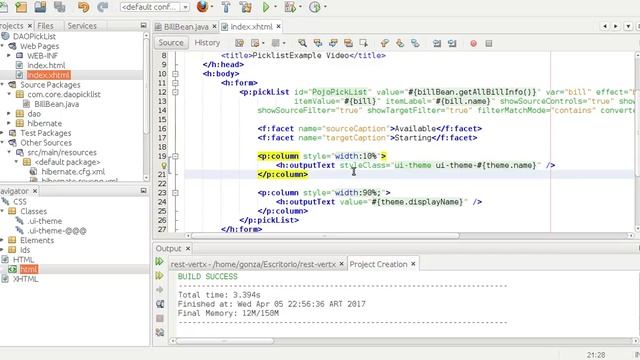Click the Debug Project icon
The height and width of the screenshot is (360, 640).
click(x=290, y=7)
